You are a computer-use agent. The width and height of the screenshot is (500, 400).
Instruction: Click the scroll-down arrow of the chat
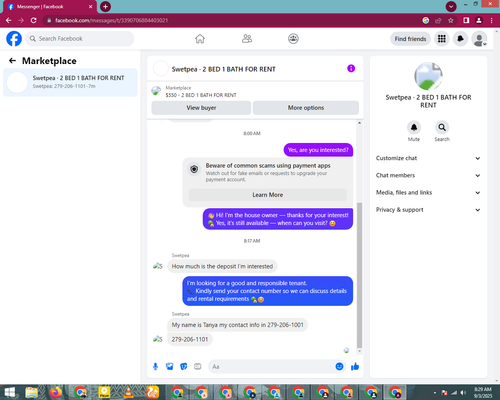(359, 351)
